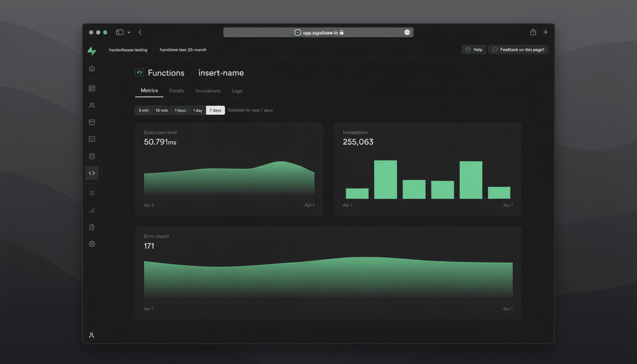Enable the 1 hour time range
637x364 pixels.
click(180, 110)
